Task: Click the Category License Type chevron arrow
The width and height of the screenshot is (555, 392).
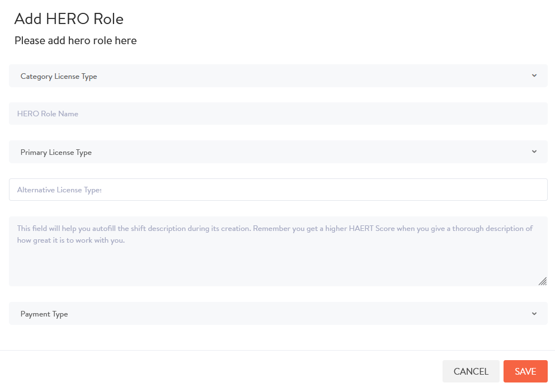Action: [x=534, y=75]
